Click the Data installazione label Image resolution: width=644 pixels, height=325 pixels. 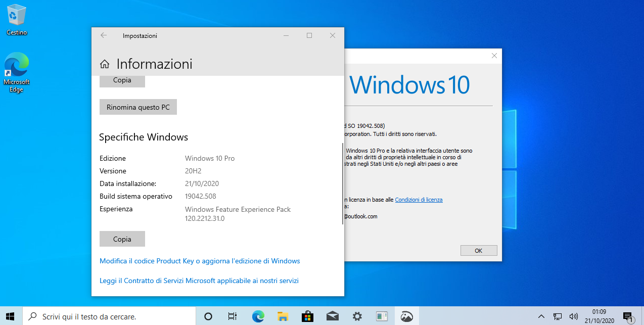(x=128, y=183)
